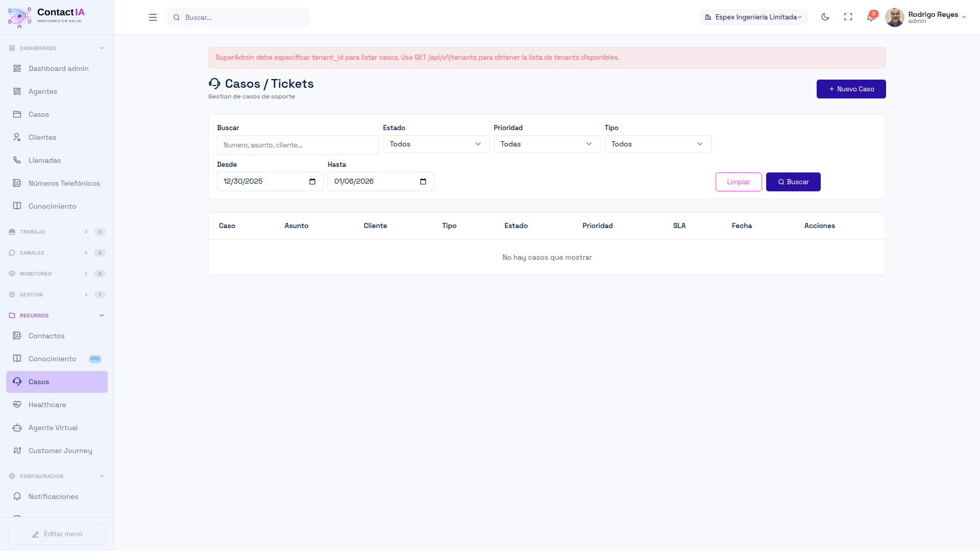The image size is (980, 551).
Task: Open calendar picker in Hasta field
Action: click(423, 182)
